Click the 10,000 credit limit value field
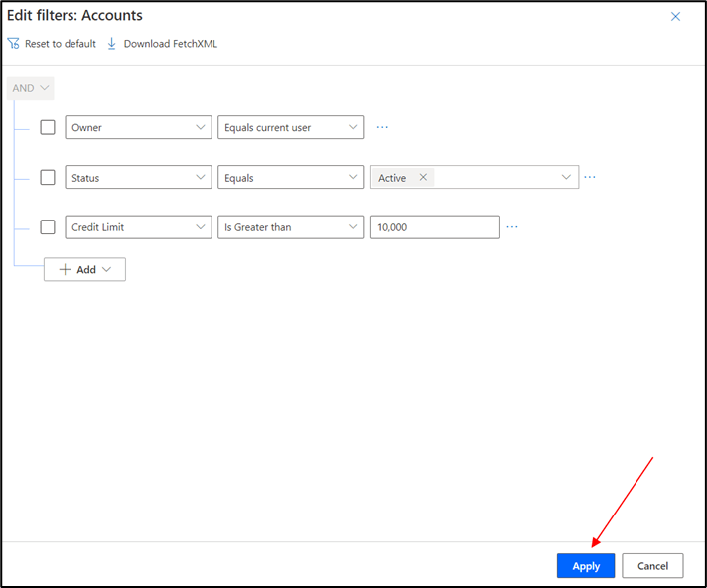 pos(434,227)
